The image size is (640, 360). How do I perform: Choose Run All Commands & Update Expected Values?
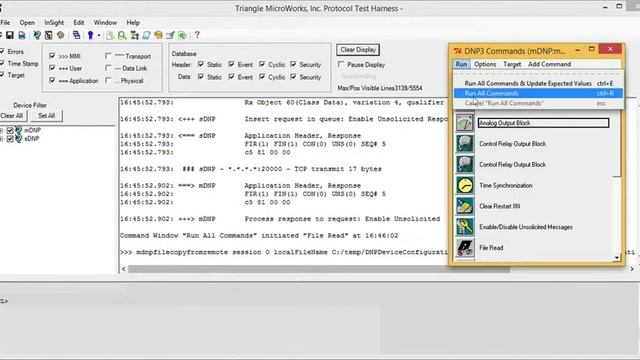pyautogui.click(x=539, y=83)
